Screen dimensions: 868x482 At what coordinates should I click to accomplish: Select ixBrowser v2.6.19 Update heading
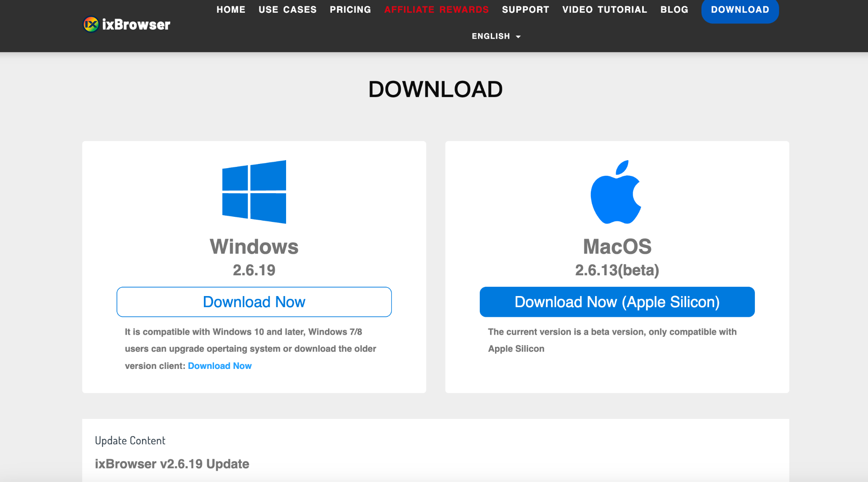pyautogui.click(x=172, y=464)
